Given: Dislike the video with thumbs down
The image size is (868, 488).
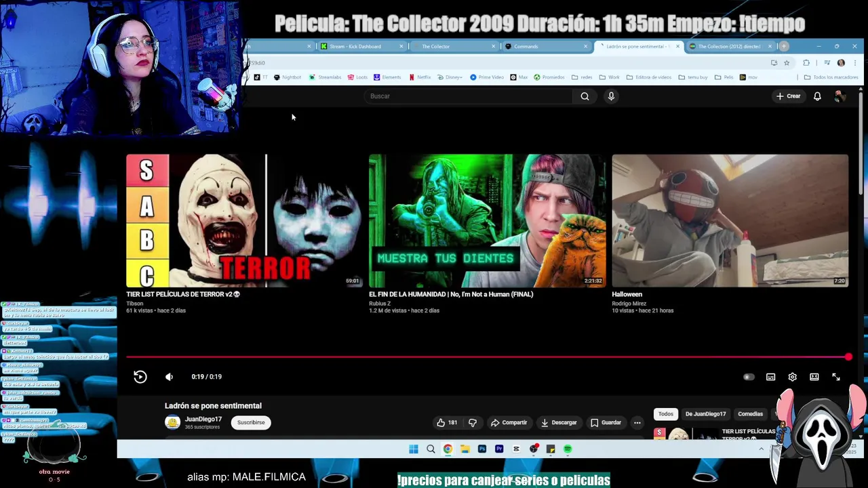Looking at the screenshot, I should click(473, 422).
